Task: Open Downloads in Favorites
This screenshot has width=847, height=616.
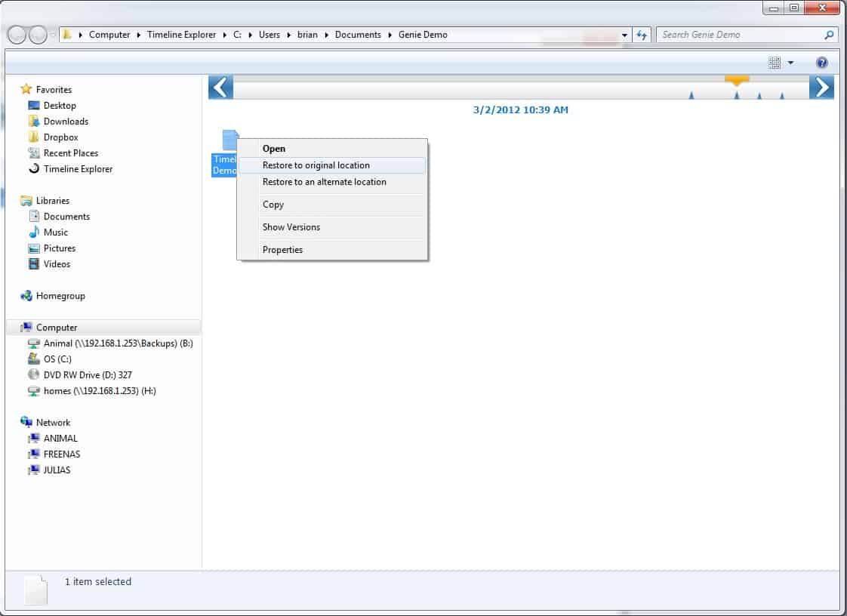Action: point(66,121)
